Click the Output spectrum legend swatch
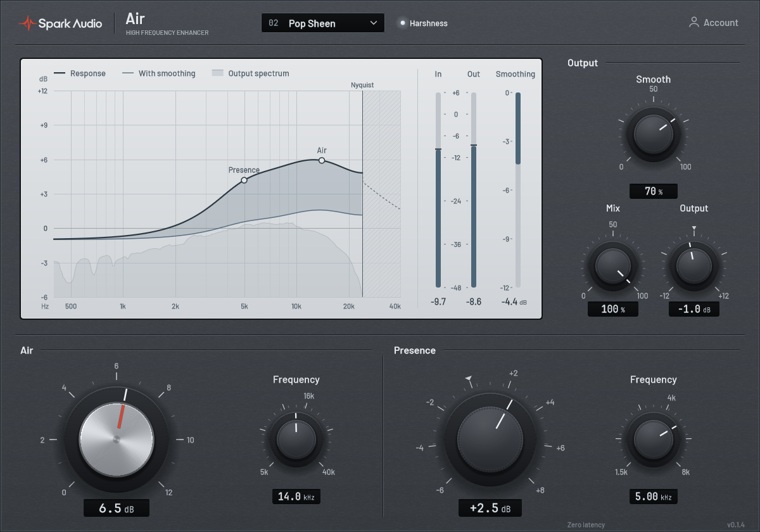760x532 pixels. 218,73
